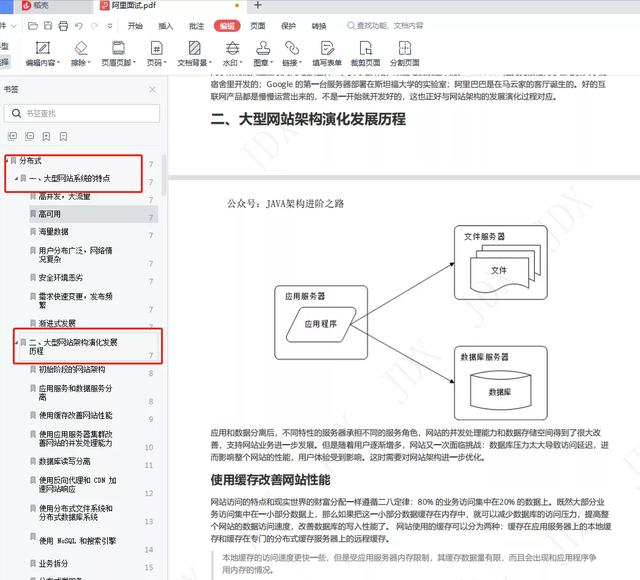640x580 pixels.
Task: Open the 水印 dropdown arrow
Action: (x=241, y=62)
